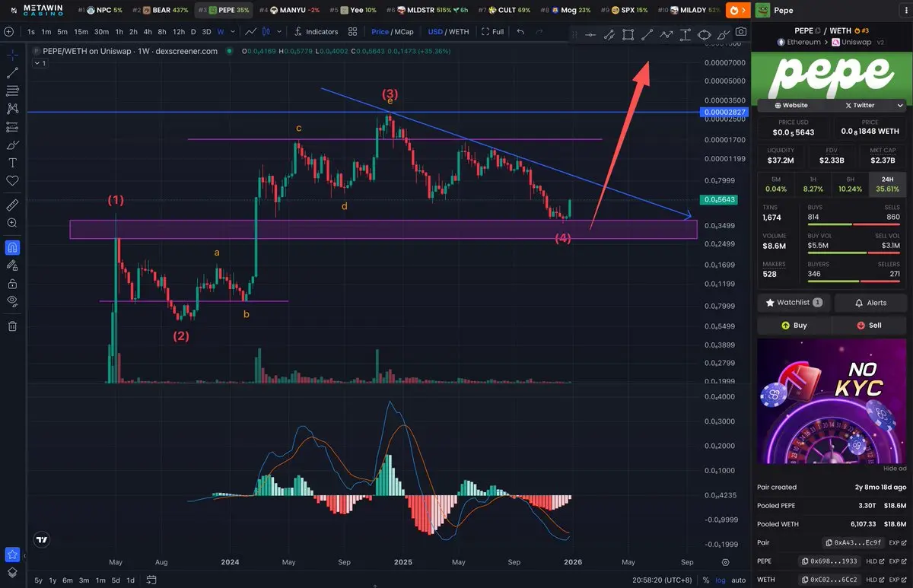Pick horizontal line from floating favorites toolbar

point(590,34)
